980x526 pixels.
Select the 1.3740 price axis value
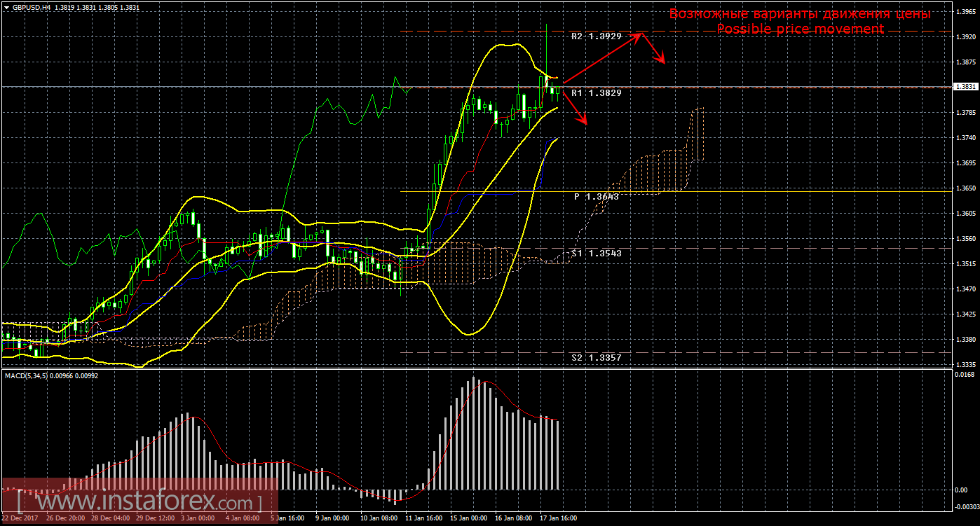[965, 137]
